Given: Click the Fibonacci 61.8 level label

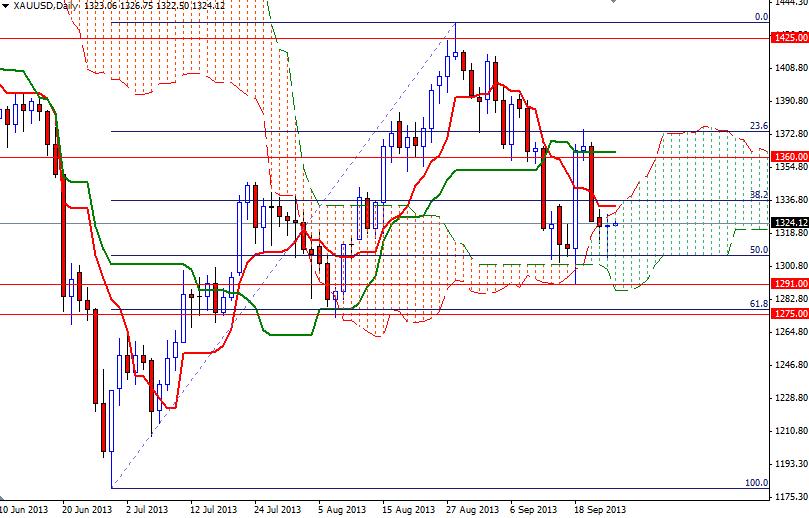Looking at the screenshot, I should (759, 304).
